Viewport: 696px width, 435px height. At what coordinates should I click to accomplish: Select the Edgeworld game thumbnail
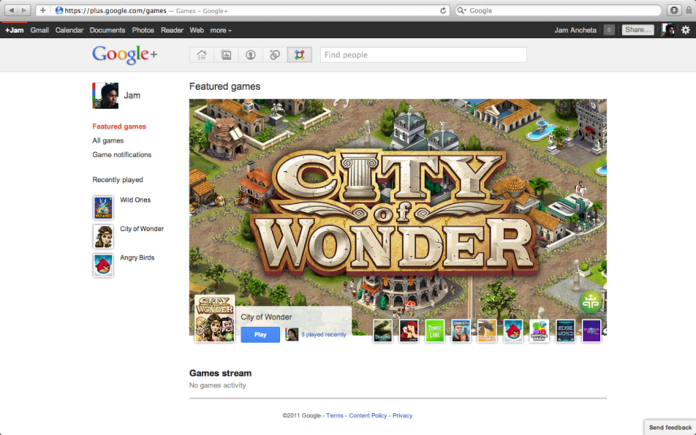pos(566,331)
